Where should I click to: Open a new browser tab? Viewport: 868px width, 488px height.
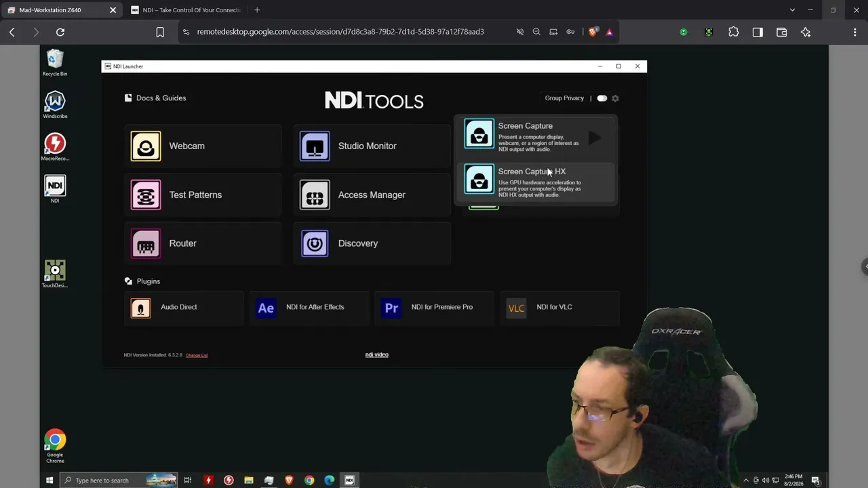click(257, 10)
